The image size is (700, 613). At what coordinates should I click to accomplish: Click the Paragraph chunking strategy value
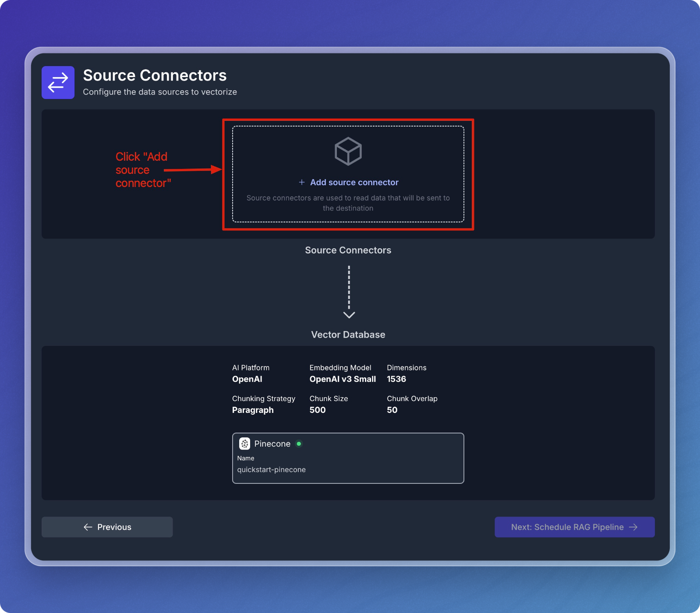[x=253, y=410]
